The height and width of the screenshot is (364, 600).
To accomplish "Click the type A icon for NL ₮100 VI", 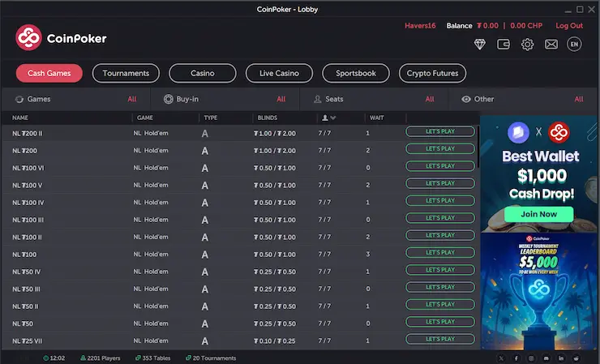I will pyautogui.click(x=205, y=168).
